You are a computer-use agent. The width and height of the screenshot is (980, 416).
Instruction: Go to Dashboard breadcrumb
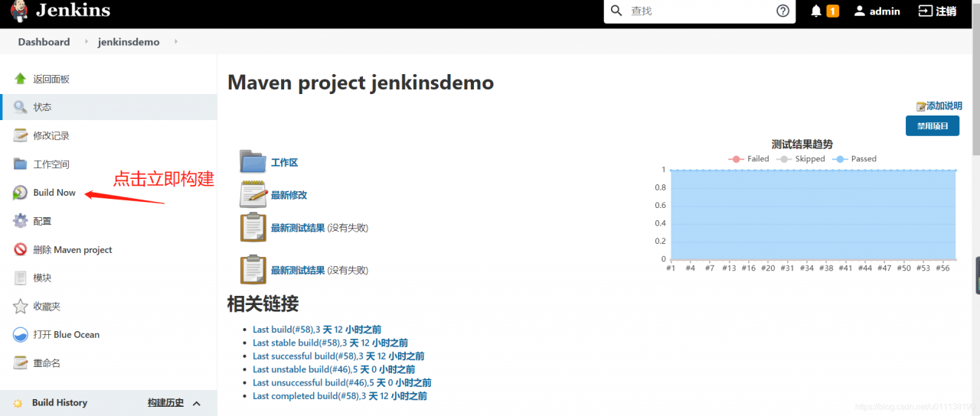pos(44,42)
